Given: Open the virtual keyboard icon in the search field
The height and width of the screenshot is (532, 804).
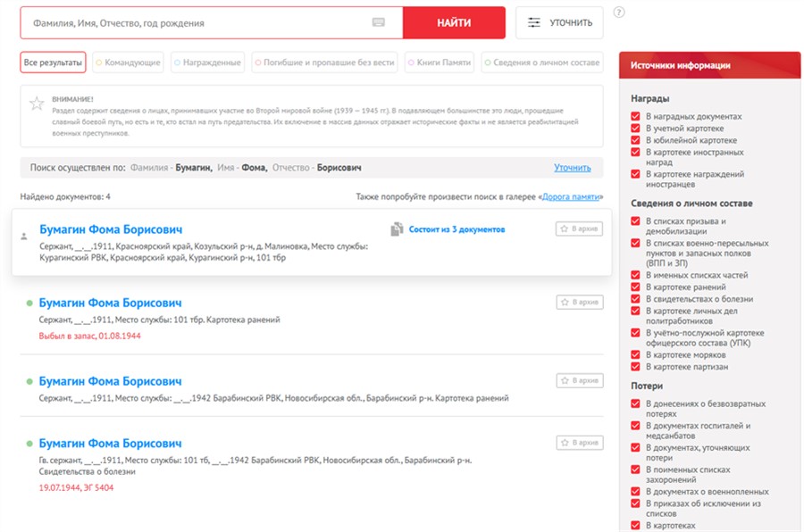Looking at the screenshot, I should click(x=379, y=22).
